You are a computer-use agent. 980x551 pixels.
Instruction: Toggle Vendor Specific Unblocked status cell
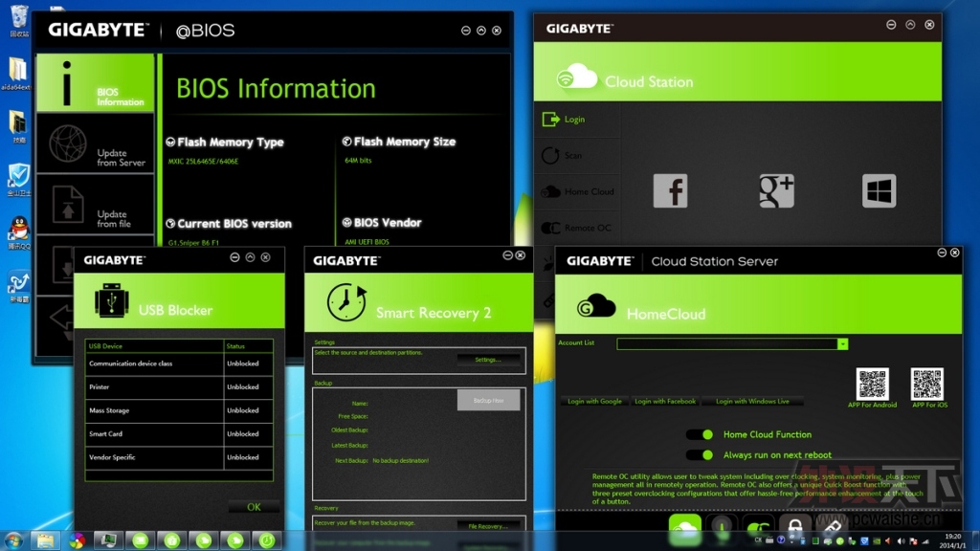248,458
